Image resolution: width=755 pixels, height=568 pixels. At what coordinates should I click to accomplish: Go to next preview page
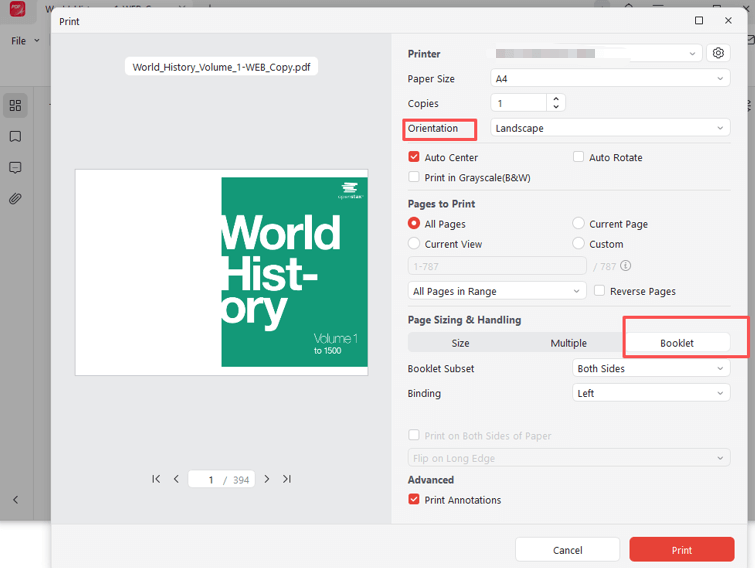(x=267, y=479)
